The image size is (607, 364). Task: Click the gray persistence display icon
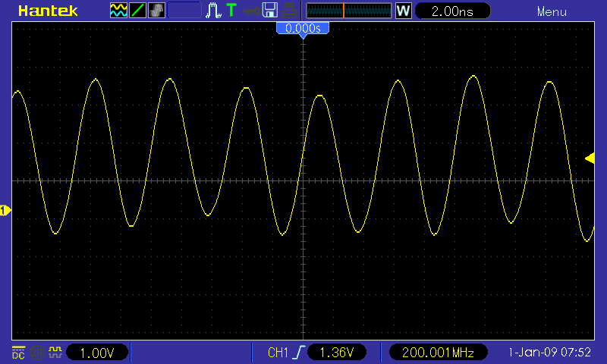pos(156,11)
